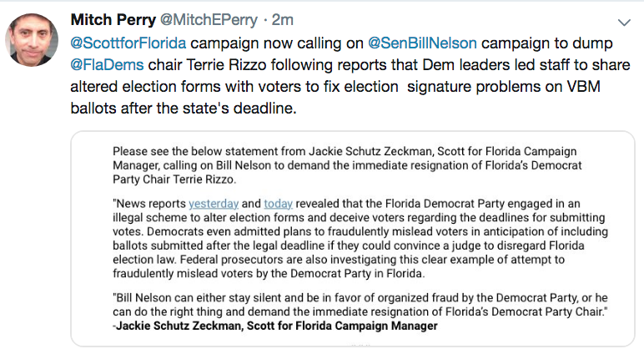Viewport: 644px width, 354px height.
Task: Follow the @ScottforFlorida mention link
Action: 128,43
